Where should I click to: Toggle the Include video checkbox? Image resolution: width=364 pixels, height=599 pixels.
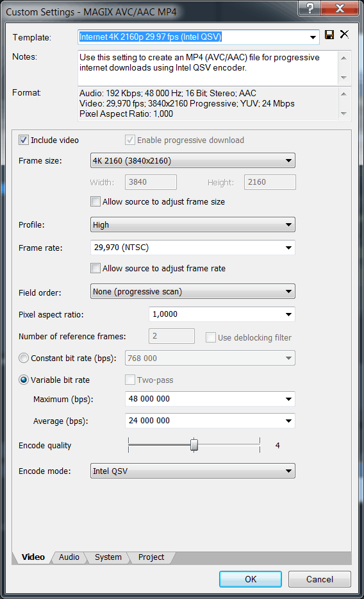point(24,140)
